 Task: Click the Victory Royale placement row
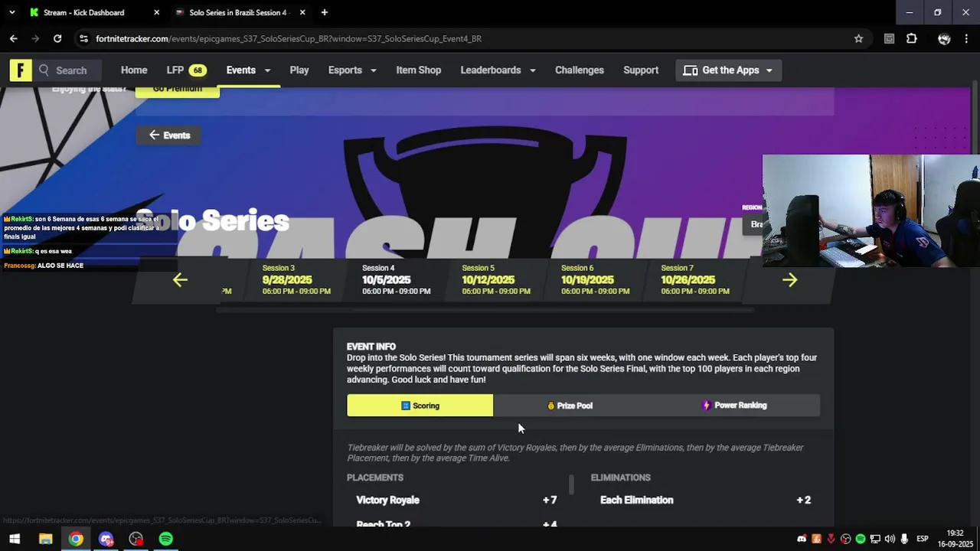point(456,500)
